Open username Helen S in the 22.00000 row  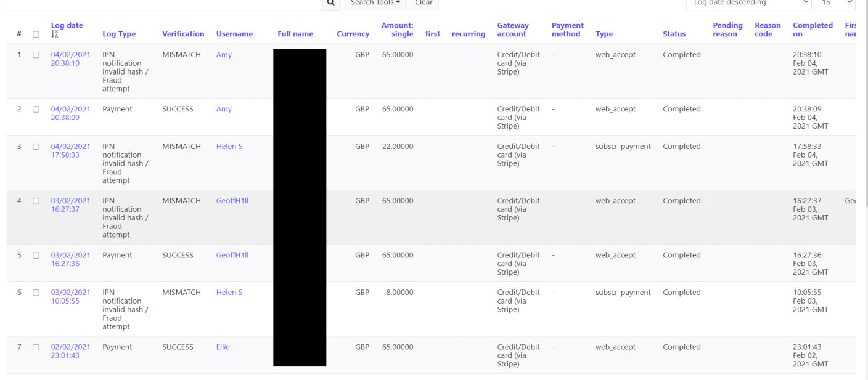[x=229, y=147]
